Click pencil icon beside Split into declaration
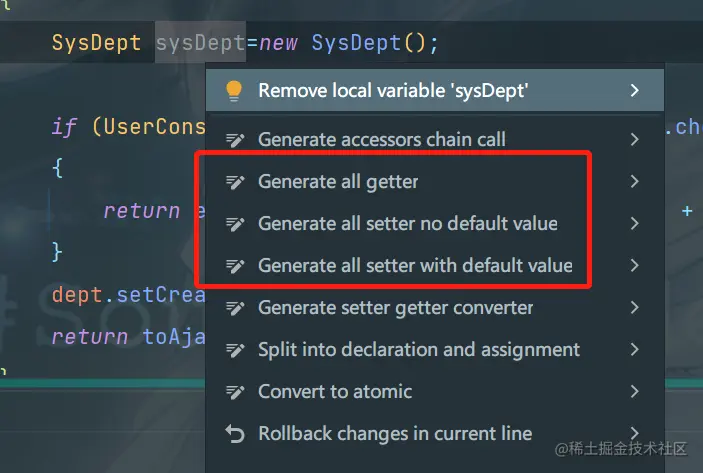Viewport: 703px width, 473px height. pyautogui.click(x=235, y=350)
